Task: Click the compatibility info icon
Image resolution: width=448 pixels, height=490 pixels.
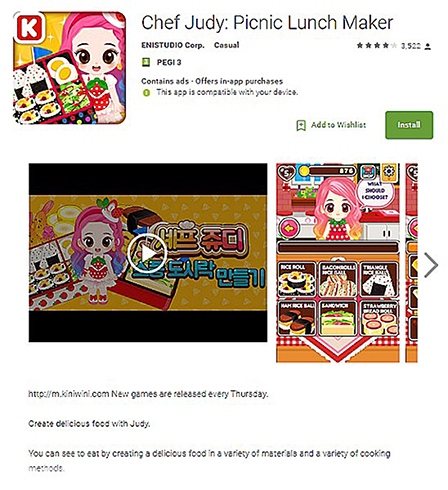Action: click(146, 93)
